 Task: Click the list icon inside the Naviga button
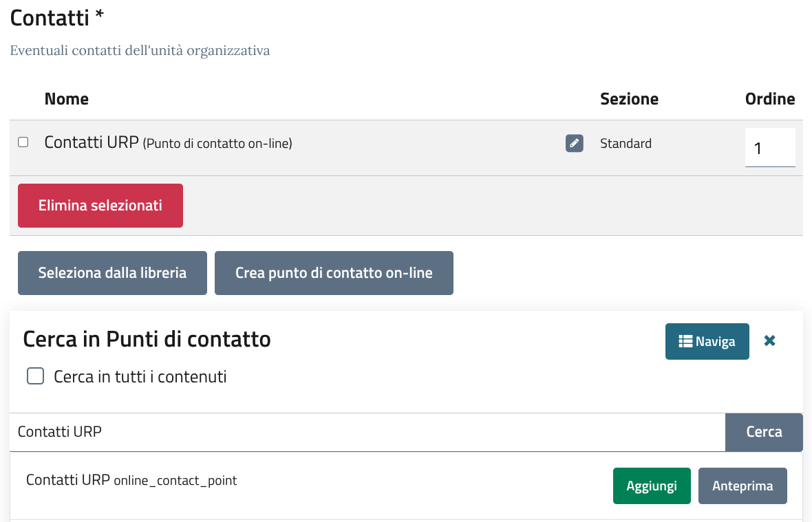[685, 341]
